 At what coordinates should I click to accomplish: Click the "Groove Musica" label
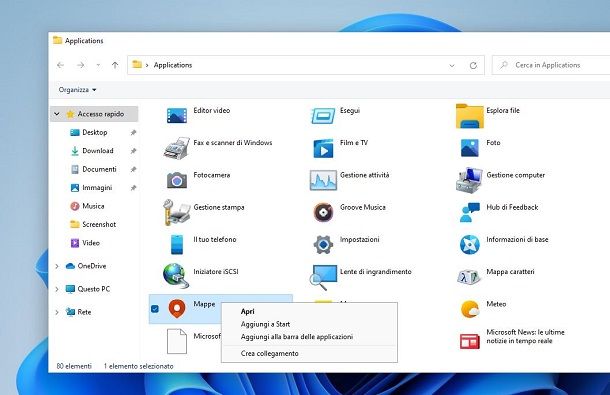(x=363, y=207)
